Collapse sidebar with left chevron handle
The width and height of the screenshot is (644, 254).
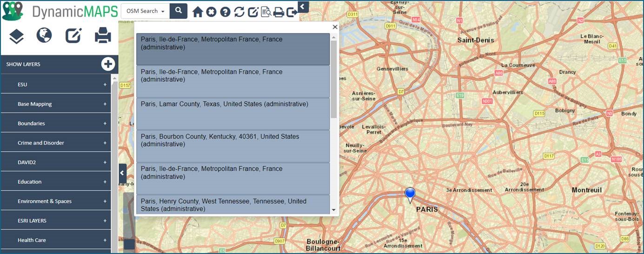point(122,173)
